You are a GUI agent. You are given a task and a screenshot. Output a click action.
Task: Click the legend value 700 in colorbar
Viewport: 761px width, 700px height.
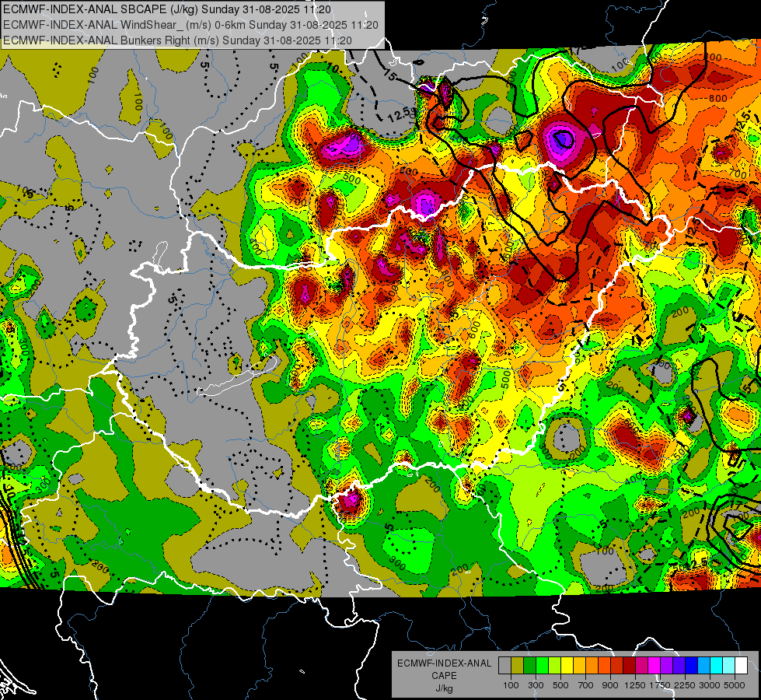[586, 685]
